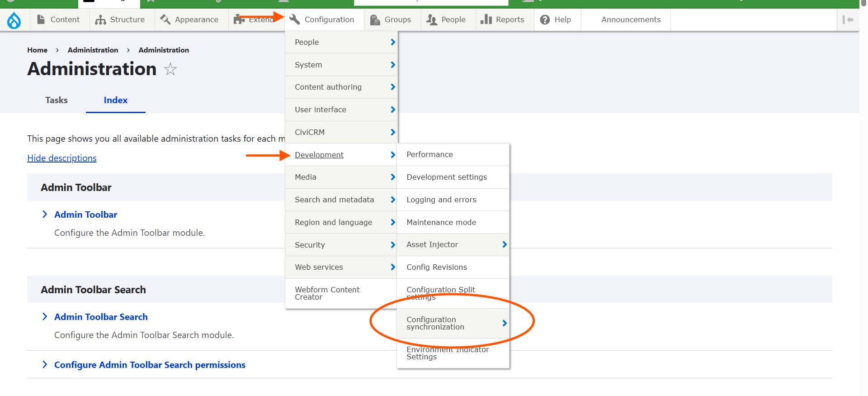868x396 pixels.
Task: Switch to the Tasks tab
Action: click(57, 100)
